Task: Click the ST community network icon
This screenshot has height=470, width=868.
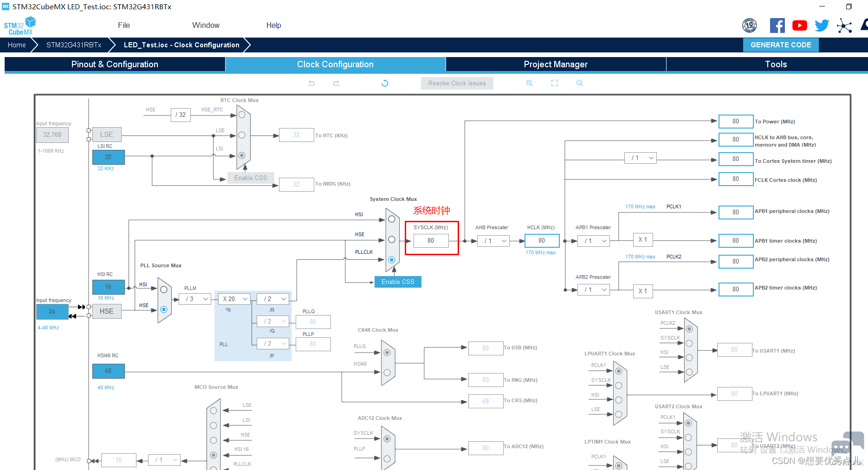Action: click(844, 26)
